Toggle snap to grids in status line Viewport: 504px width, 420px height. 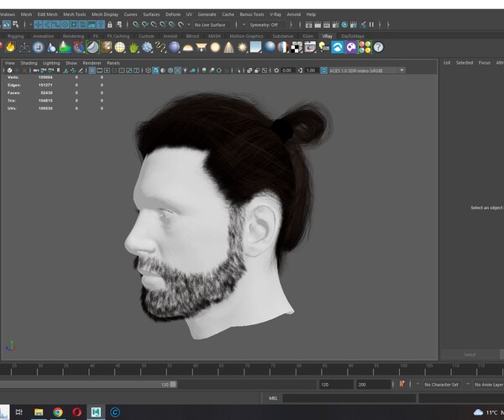[136, 24]
